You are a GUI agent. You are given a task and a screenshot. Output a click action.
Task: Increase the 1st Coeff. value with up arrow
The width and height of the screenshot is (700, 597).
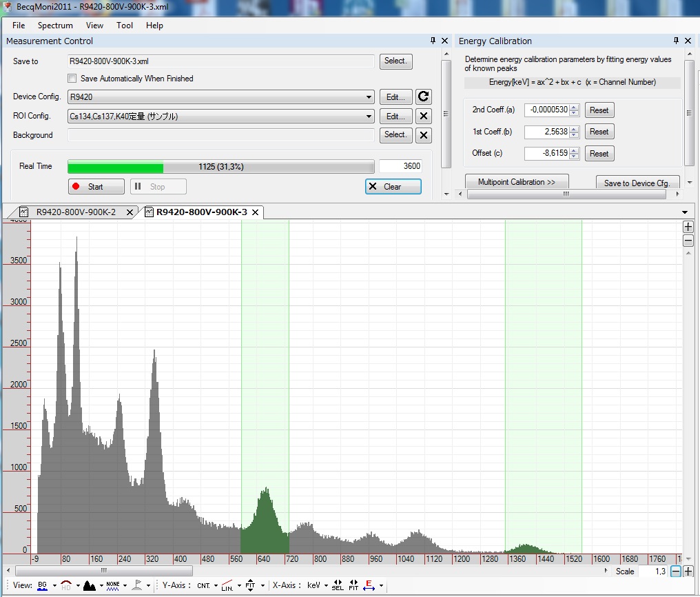pos(574,129)
